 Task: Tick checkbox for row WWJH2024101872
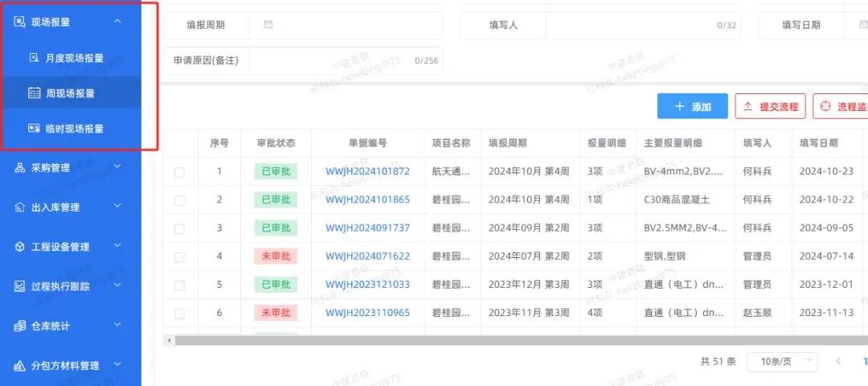[179, 172]
